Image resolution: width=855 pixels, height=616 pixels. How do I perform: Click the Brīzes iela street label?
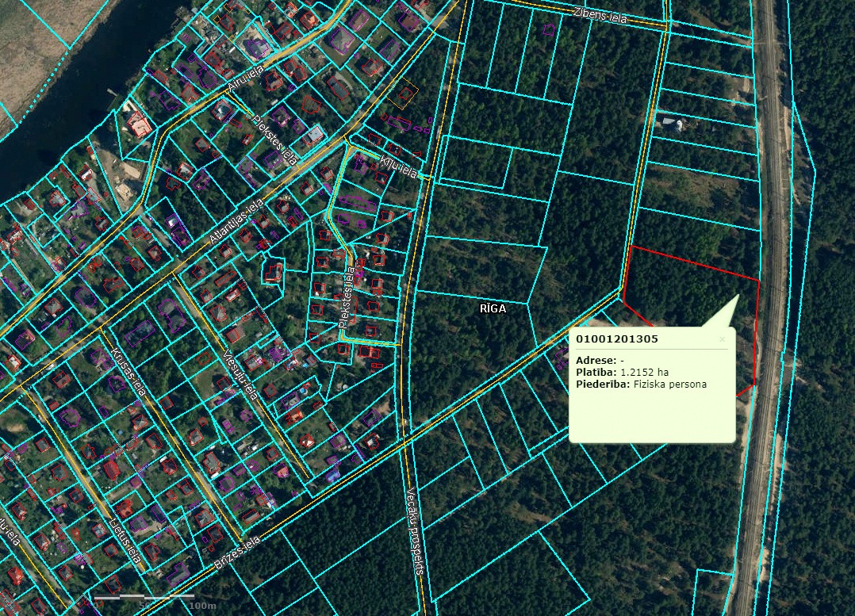[240, 553]
